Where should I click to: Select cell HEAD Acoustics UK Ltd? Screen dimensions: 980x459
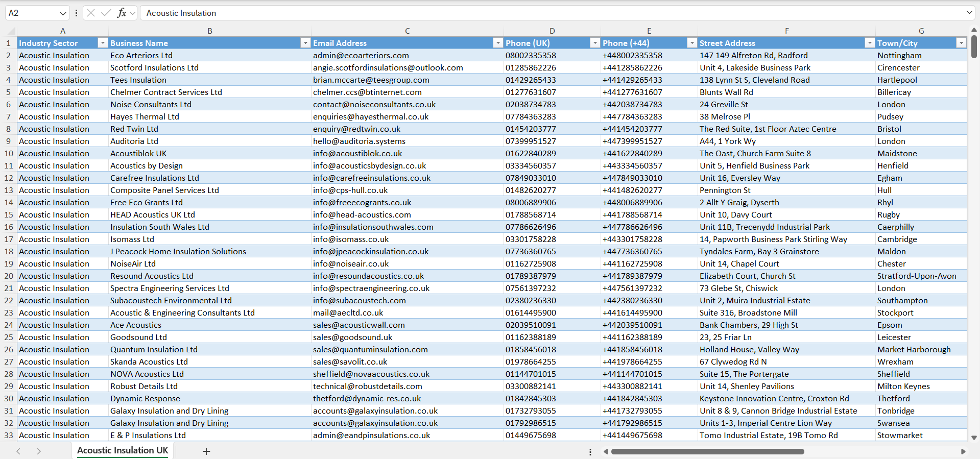click(x=210, y=214)
